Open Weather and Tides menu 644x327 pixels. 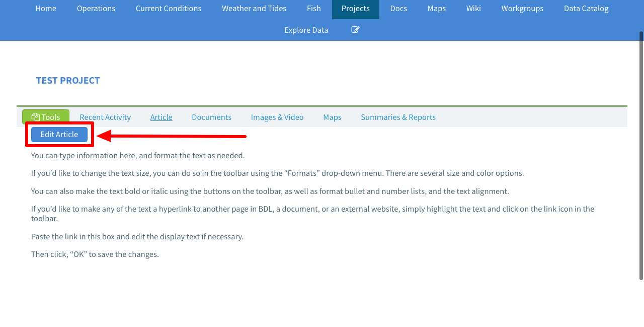click(254, 9)
